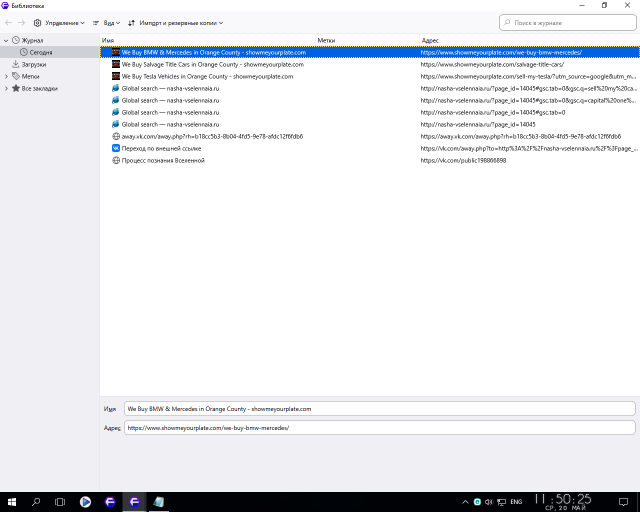This screenshot has height=512, width=640.
Task: Click the clock icon beside Сегодня
Action: 24,52
